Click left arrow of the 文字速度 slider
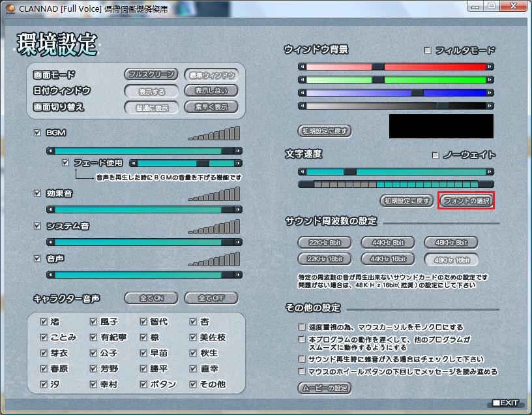 click(303, 172)
